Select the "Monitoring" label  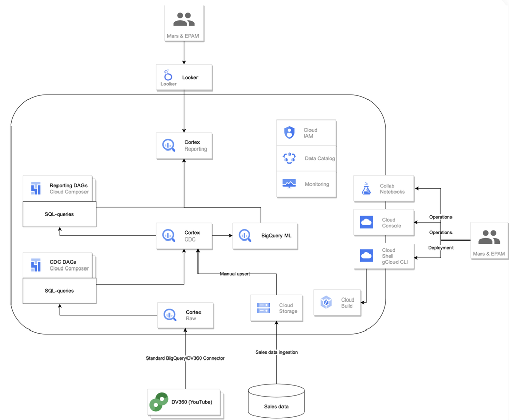[317, 184]
